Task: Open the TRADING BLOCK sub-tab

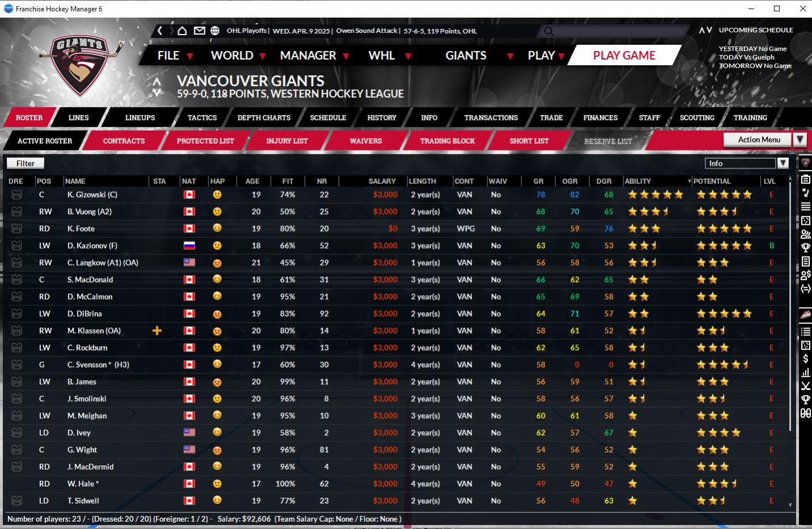Action: pos(448,141)
